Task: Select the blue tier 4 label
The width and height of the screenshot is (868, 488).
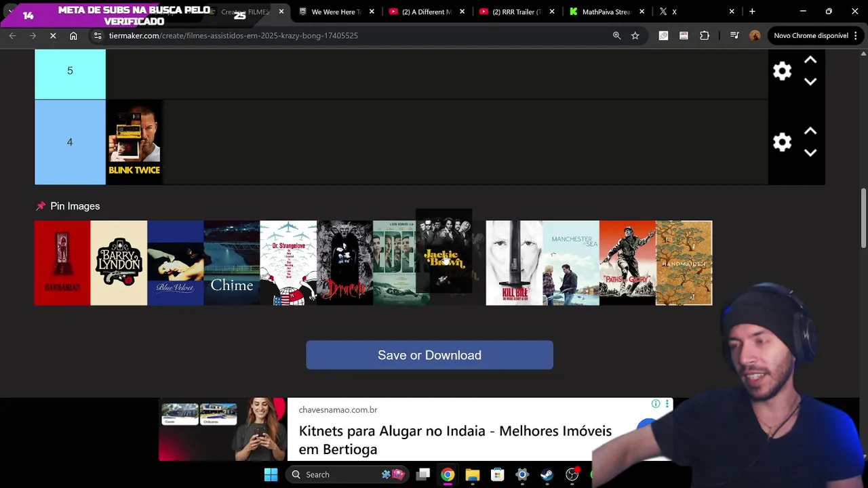Action: 70,142
